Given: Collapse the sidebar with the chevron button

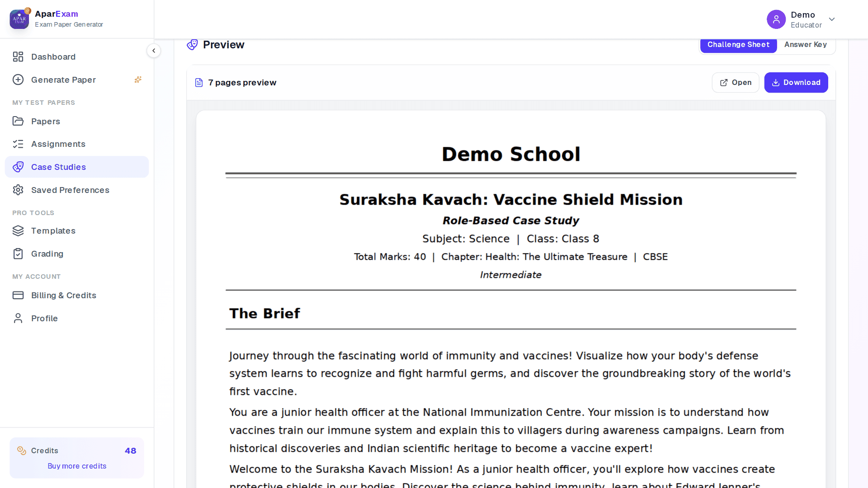Looking at the screenshot, I should [154, 51].
